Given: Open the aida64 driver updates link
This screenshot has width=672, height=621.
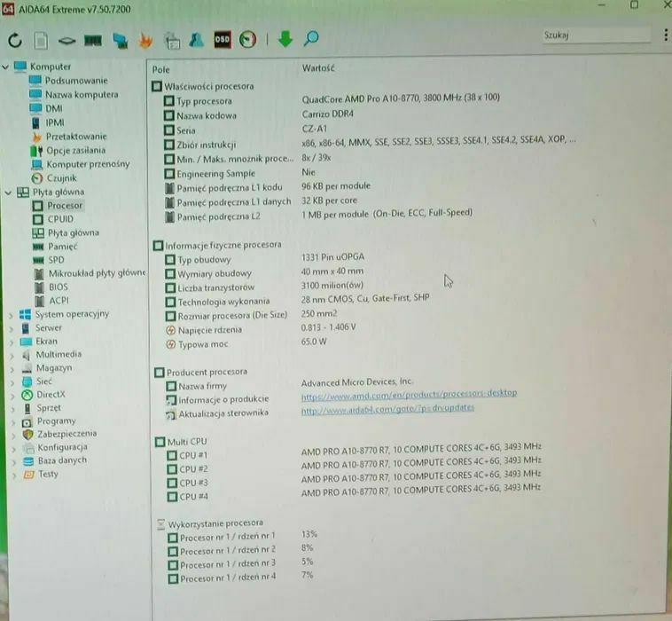Looking at the screenshot, I should [387, 409].
